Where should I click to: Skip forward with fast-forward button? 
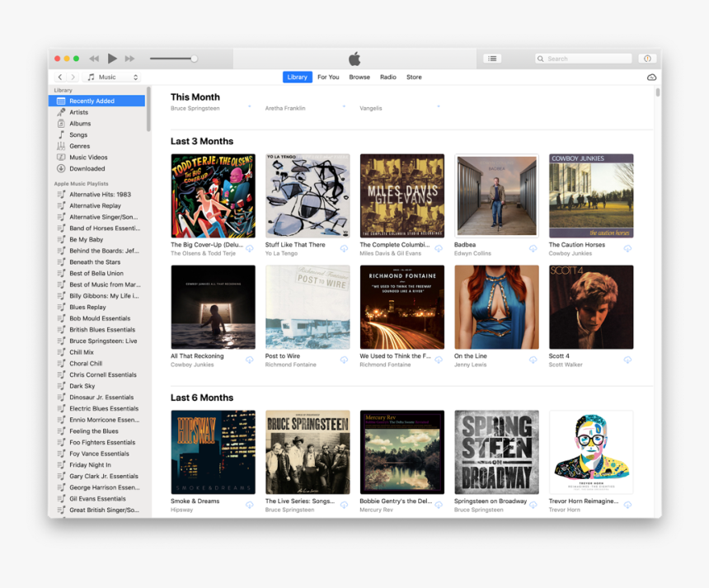tap(129, 59)
